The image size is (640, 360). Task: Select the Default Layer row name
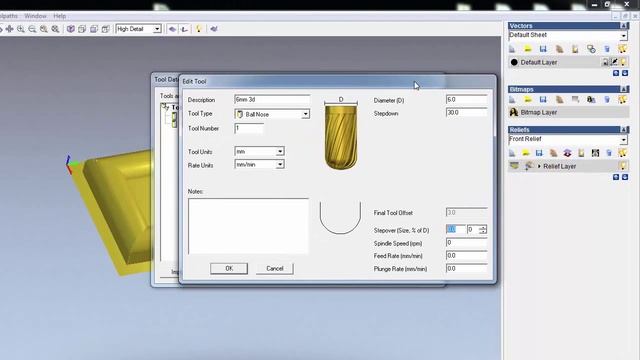coord(539,62)
